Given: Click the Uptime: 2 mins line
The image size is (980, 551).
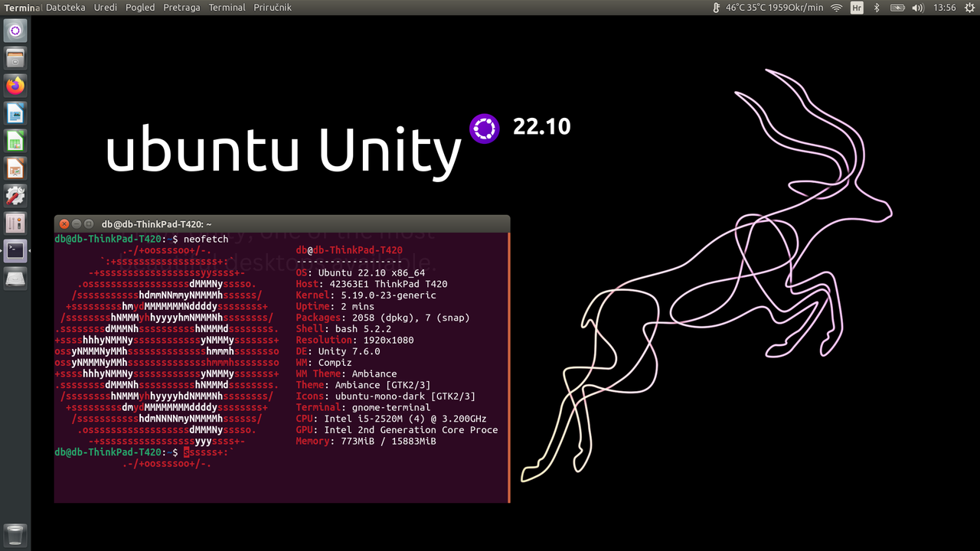Looking at the screenshot, I should 335,306.
